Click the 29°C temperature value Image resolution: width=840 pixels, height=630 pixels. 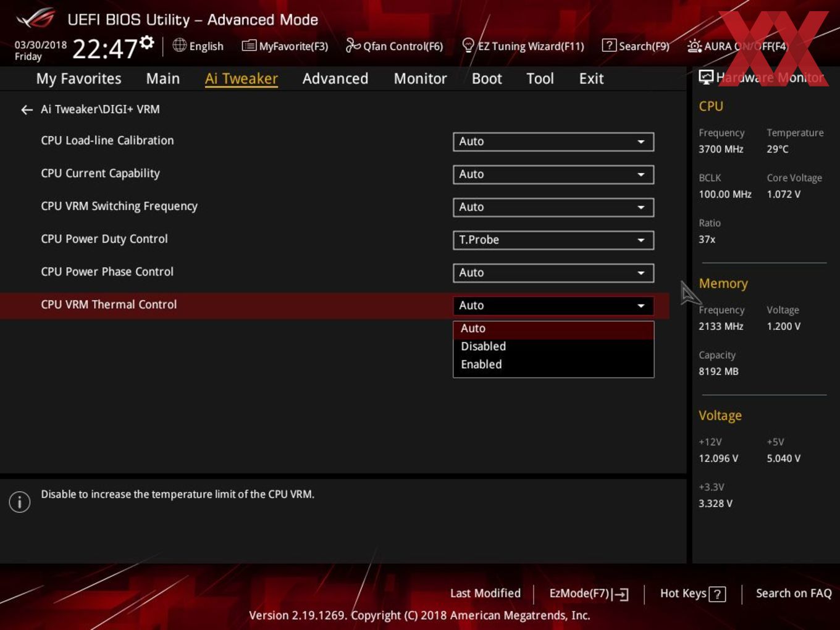pyautogui.click(x=778, y=149)
